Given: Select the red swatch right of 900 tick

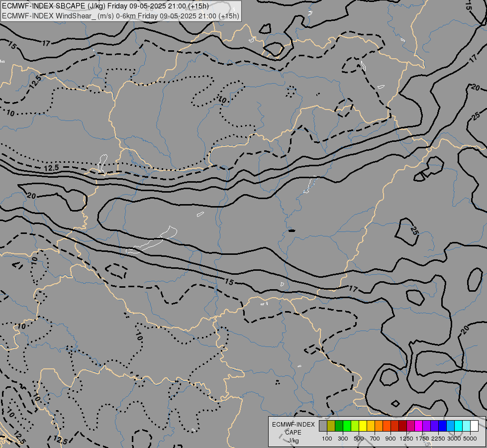Looking at the screenshot, I should (x=395, y=426).
